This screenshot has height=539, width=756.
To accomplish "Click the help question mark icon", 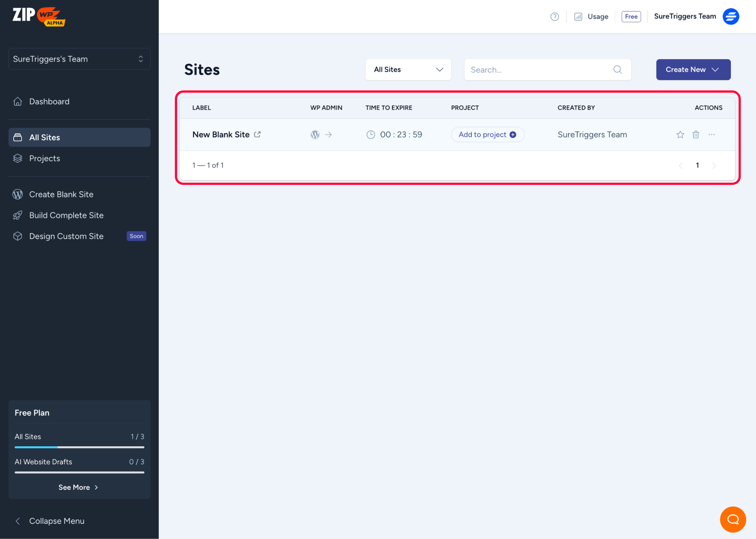I will point(554,17).
